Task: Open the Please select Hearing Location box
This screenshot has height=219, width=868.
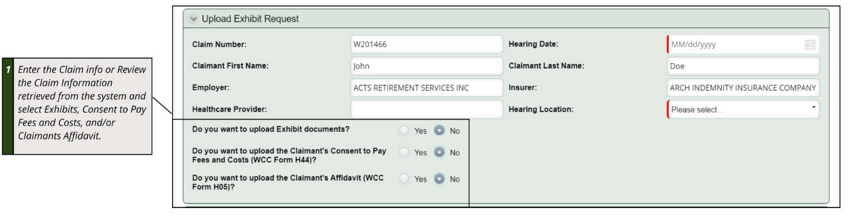Action: 743,109
